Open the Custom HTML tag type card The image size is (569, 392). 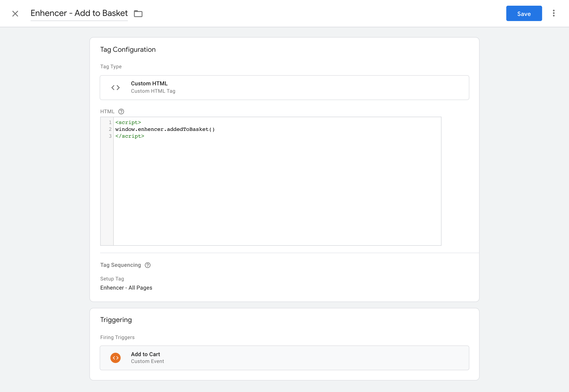tap(284, 88)
